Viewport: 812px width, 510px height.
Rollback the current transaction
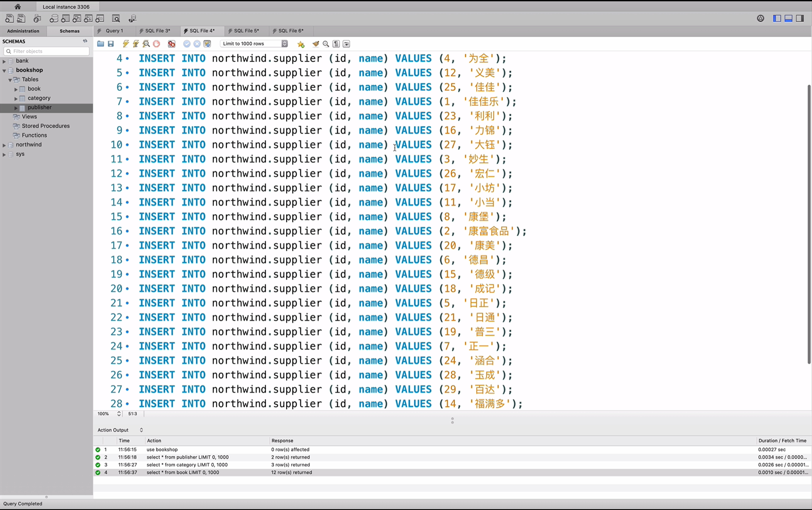[197, 44]
